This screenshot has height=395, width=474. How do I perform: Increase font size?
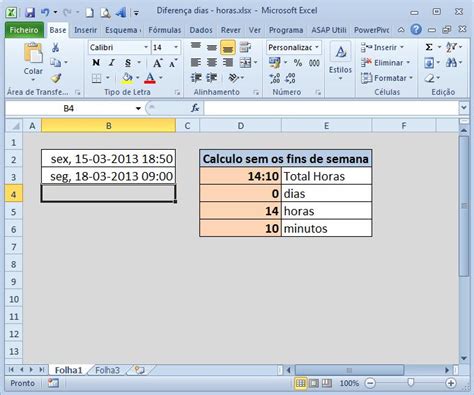157,63
